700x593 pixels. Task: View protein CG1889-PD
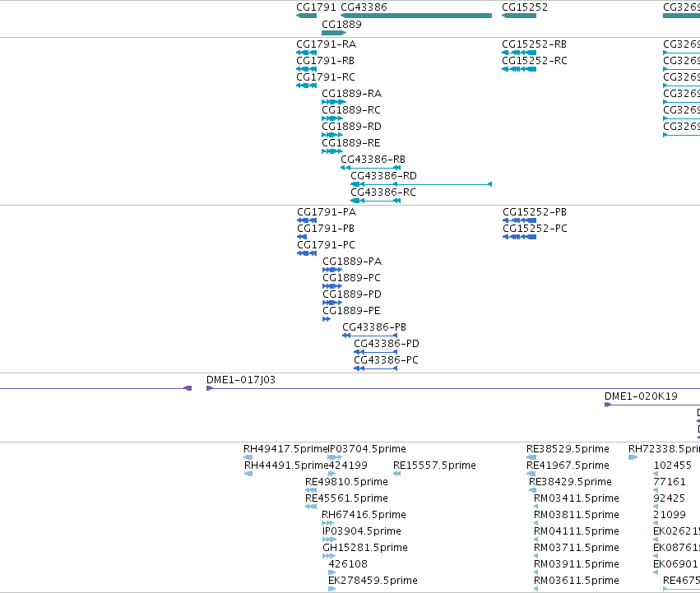coord(352,294)
